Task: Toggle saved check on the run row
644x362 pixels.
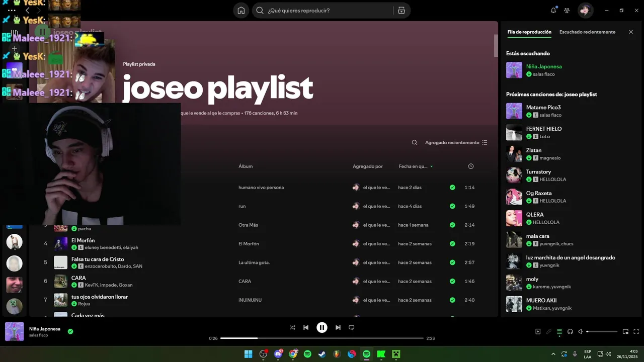Action: [x=452, y=206]
